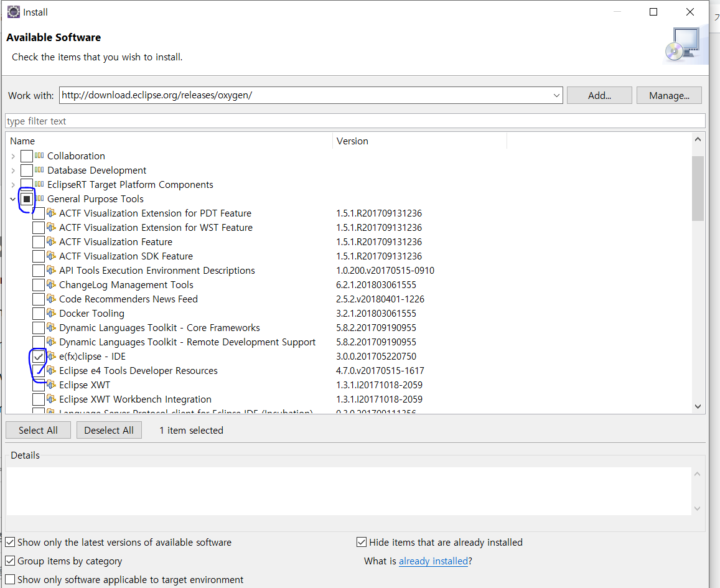Enable Show only software applicable to target environment

coord(10,580)
